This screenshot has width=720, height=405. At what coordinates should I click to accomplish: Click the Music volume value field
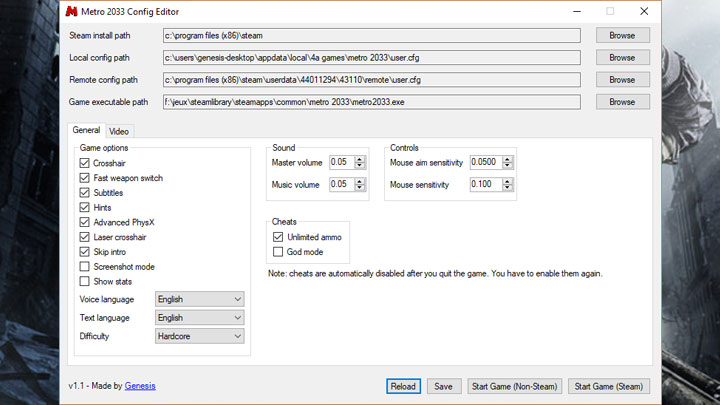(342, 184)
